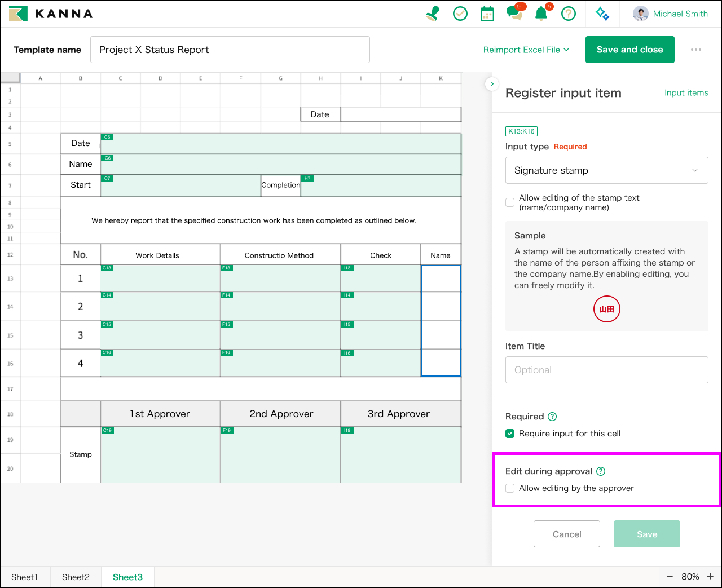Open the checkmark tasks icon

460,14
